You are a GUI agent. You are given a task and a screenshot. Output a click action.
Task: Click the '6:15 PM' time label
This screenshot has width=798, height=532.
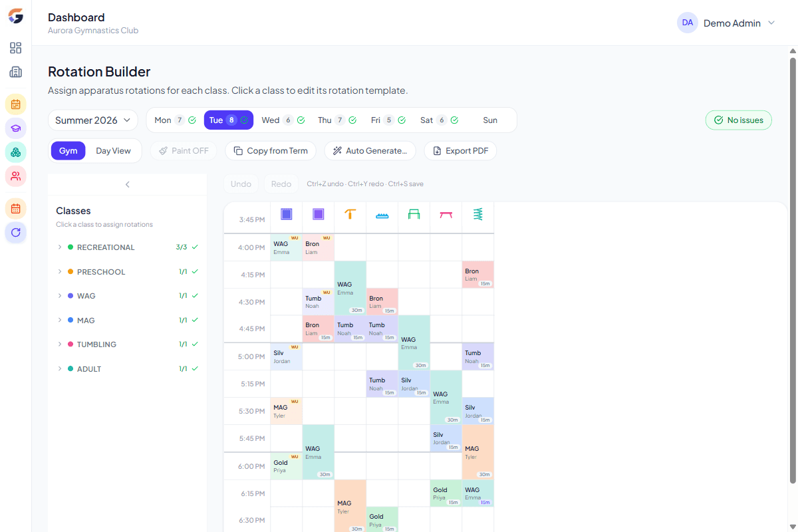(x=251, y=493)
